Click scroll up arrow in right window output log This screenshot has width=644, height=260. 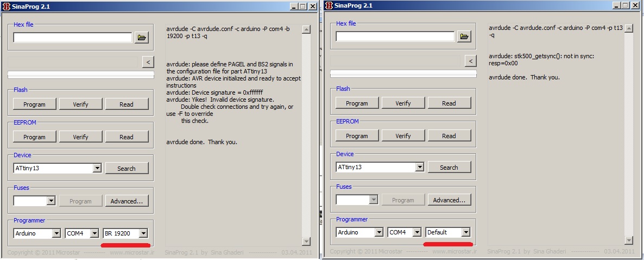pos(629,28)
